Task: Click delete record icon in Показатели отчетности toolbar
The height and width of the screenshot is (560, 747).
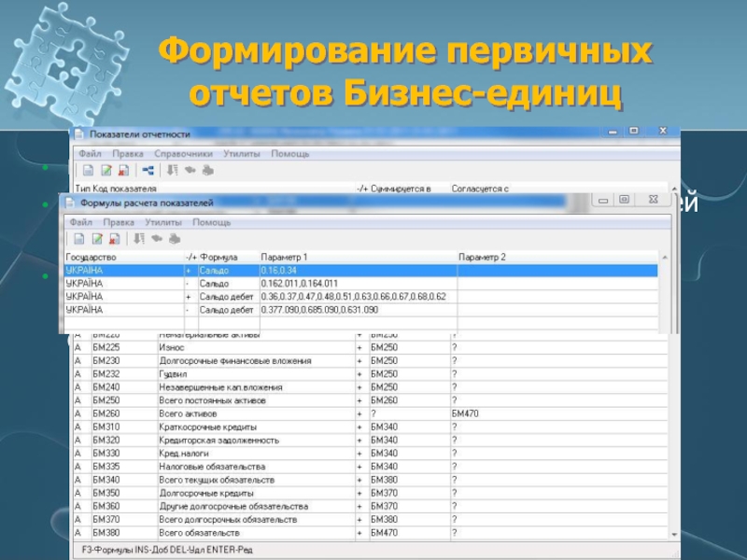Action: (x=123, y=171)
